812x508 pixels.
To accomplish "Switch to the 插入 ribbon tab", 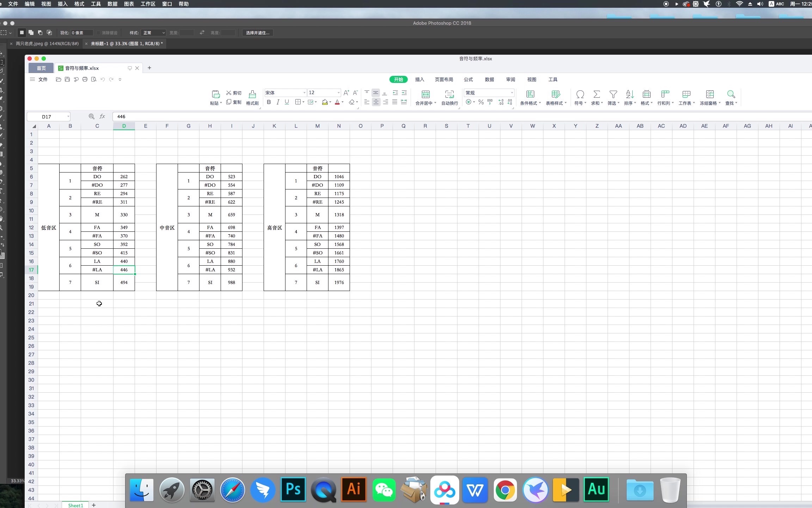I will click(419, 79).
